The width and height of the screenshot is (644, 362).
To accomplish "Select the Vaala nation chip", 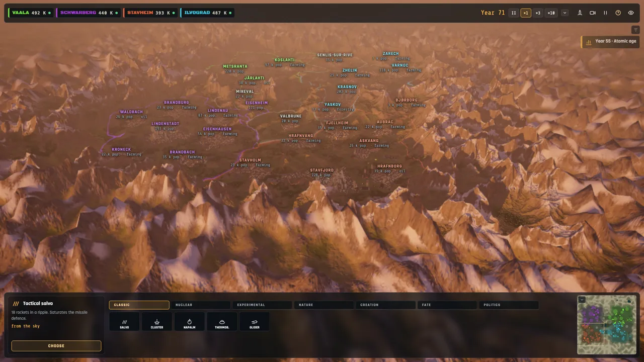I will tap(31, 13).
